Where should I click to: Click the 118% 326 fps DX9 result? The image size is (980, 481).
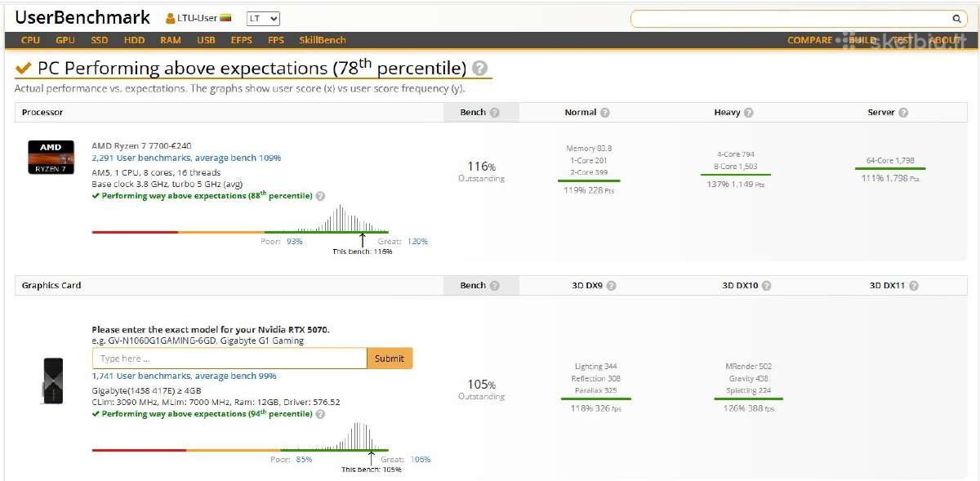[595, 408]
